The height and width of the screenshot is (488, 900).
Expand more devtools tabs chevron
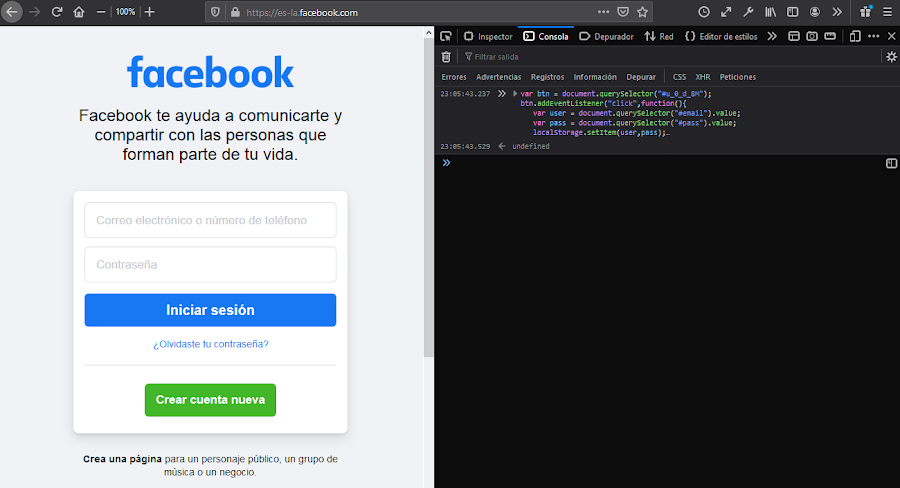772,36
